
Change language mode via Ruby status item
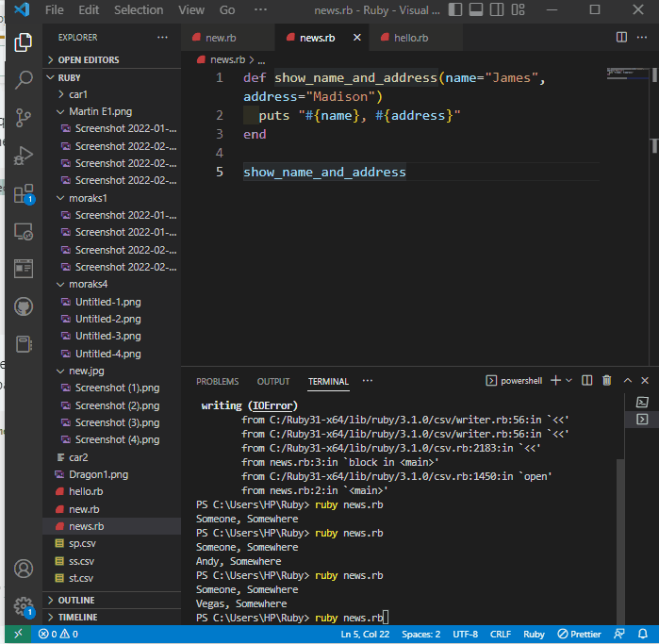click(x=534, y=635)
